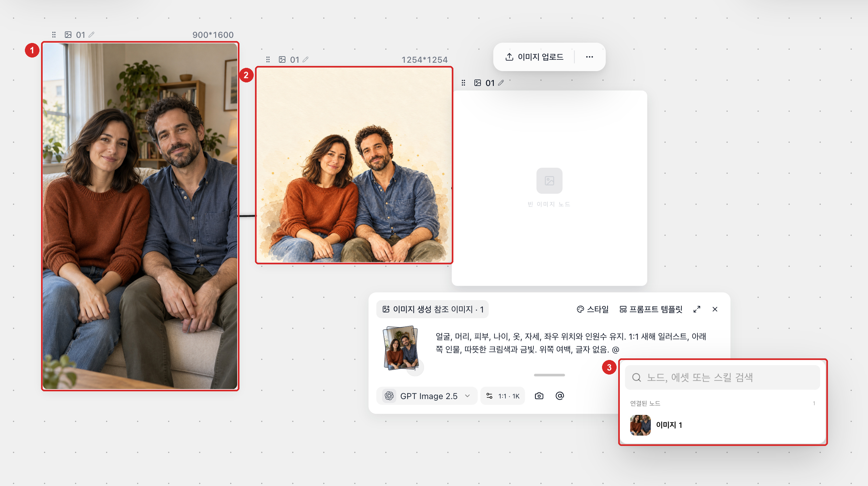This screenshot has width=868, height=486.
Task: Click the camera icon in the prompt toolbar
Action: 539,396
